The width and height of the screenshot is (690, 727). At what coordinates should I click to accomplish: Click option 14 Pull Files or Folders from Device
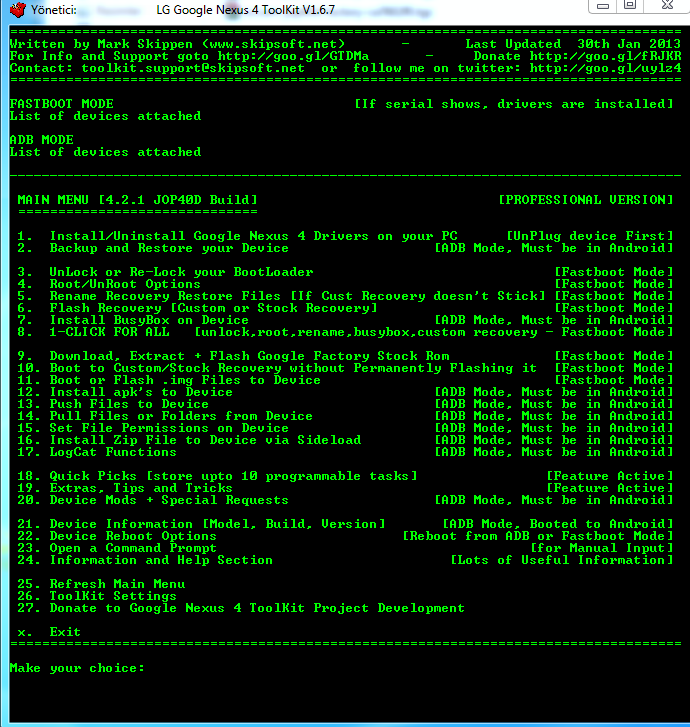[x=165, y=417]
